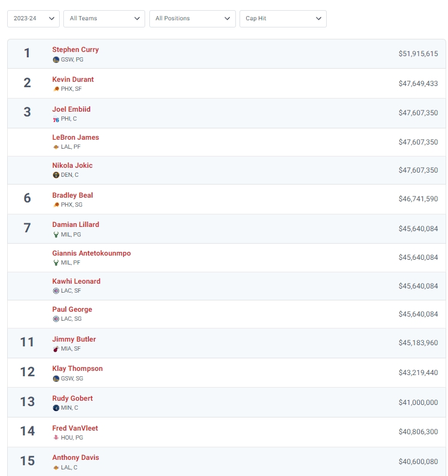Click the Anthony Davis name link

pyautogui.click(x=76, y=457)
